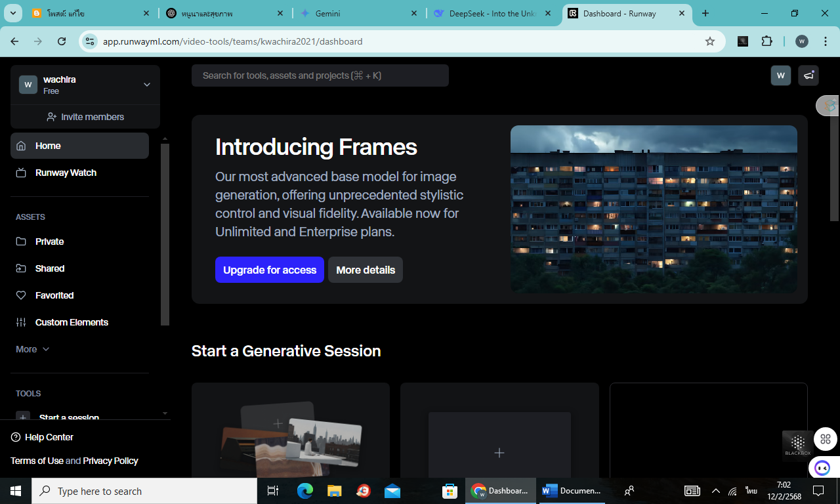
Task: Show hidden system tray icons
Action: click(715, 491)
